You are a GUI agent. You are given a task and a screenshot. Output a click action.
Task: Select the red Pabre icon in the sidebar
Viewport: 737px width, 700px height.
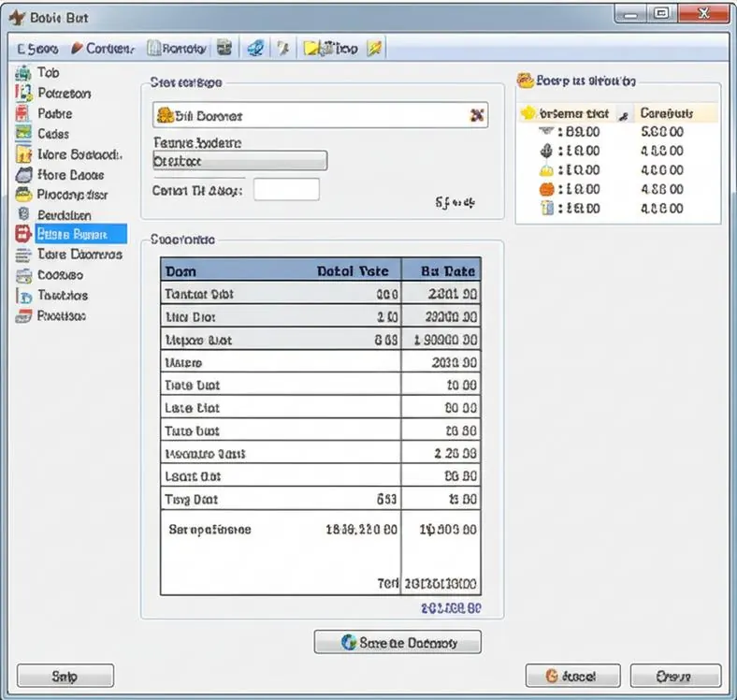click(x=22, y=113)
